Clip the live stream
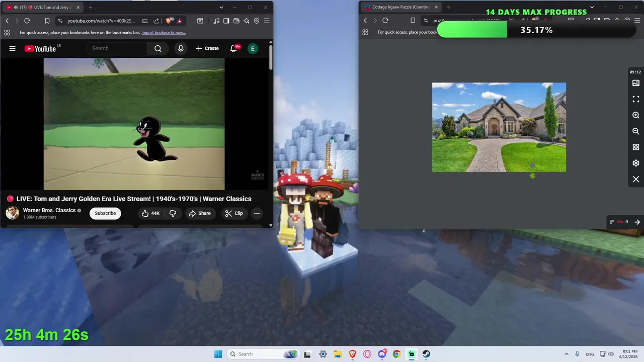Viewport: 644px width, 362px height. tap(234, 213)
